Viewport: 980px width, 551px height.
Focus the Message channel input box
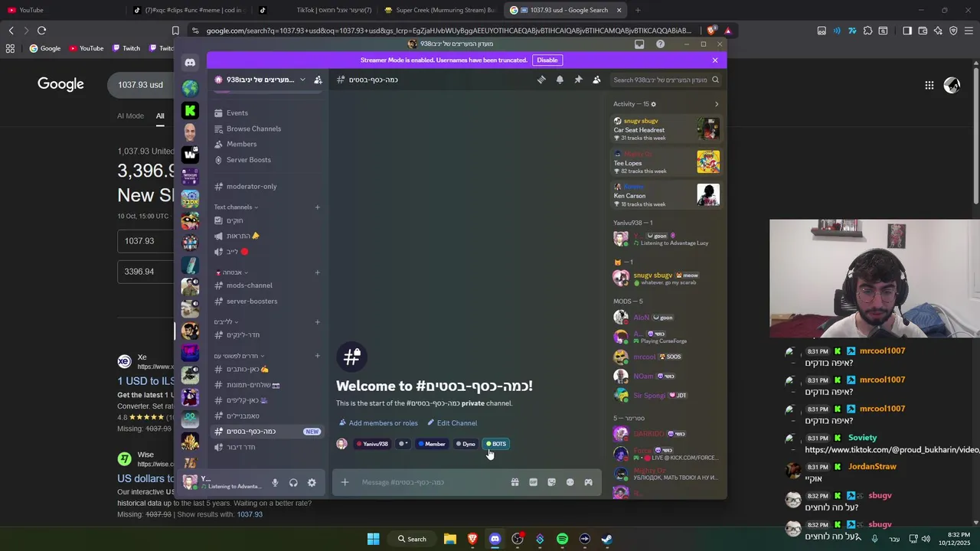pos(433,482)
